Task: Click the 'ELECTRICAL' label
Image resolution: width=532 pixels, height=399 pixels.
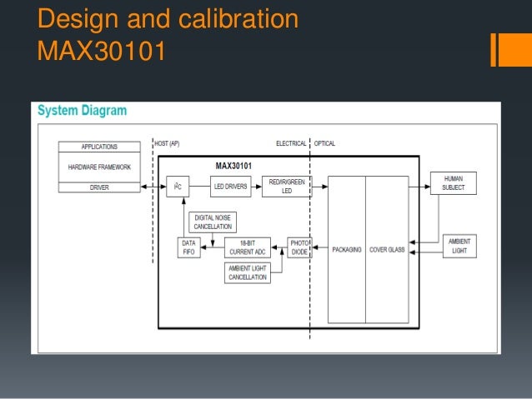Action: pyautogui.click(x=291, y=143)
